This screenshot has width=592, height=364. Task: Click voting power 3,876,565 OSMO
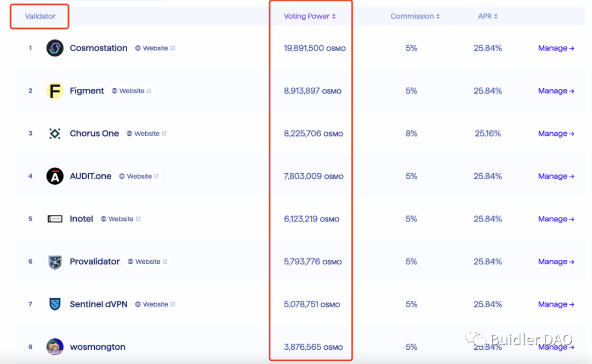point(314,346)
